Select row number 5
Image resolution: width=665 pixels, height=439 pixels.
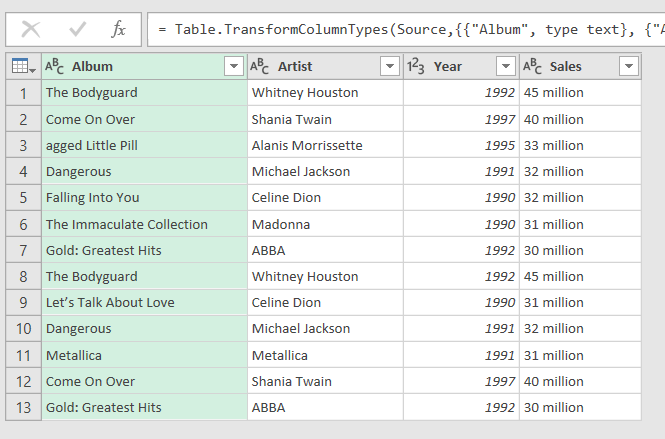click(23, 198)
